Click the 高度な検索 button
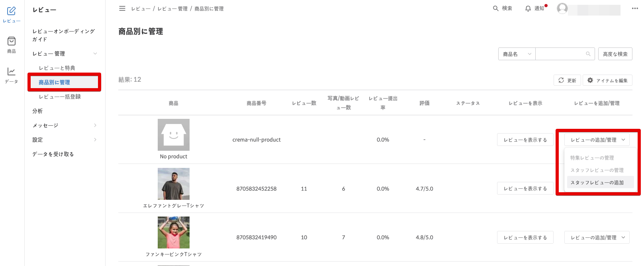 [615, 54]
